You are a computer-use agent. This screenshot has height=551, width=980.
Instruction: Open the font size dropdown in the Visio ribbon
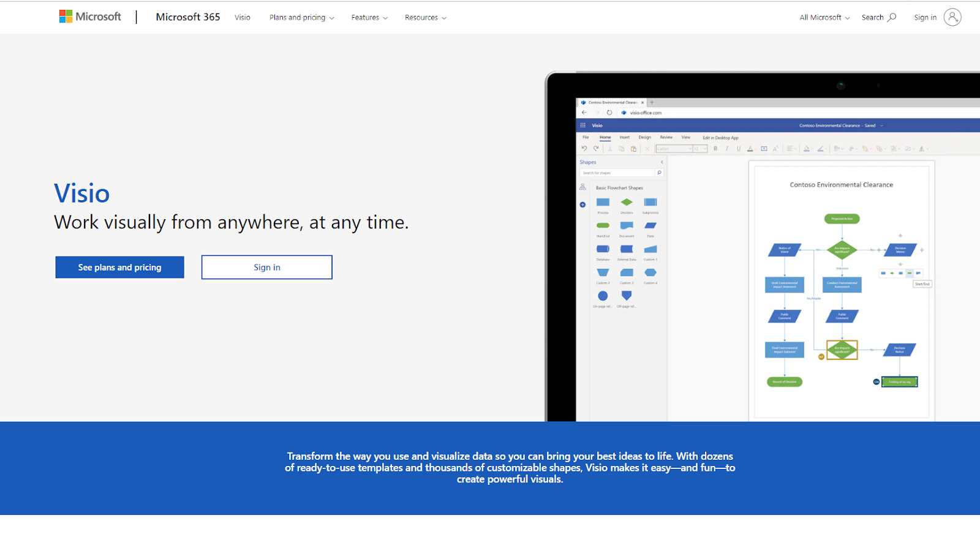[705, 149]
